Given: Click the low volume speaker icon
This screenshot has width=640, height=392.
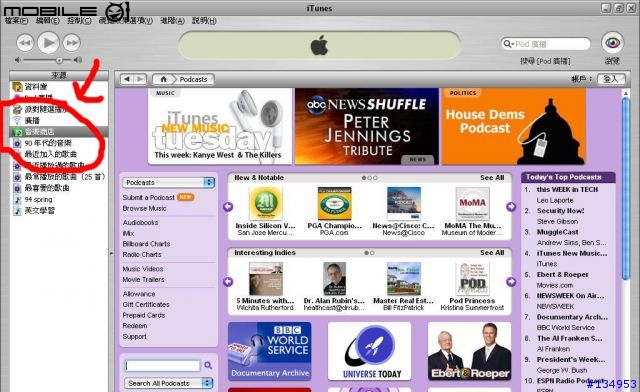Looking at the screenshot, I should click(x=18, y=60).
